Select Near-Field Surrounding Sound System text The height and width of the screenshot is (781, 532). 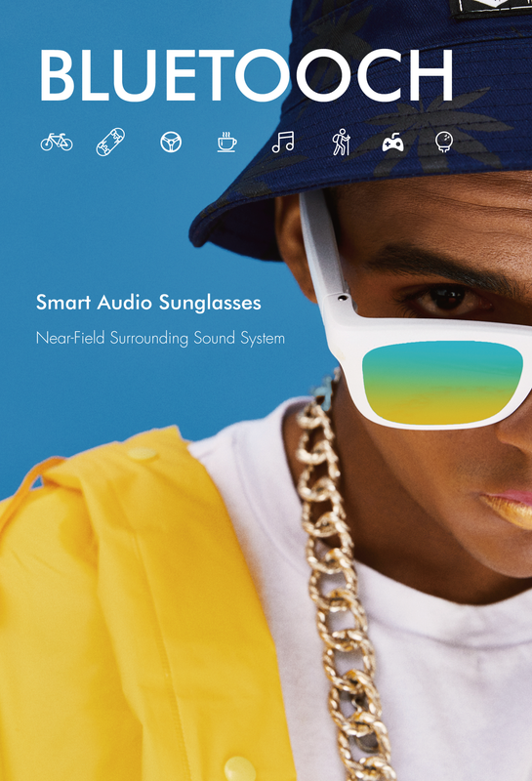(160, 338)
